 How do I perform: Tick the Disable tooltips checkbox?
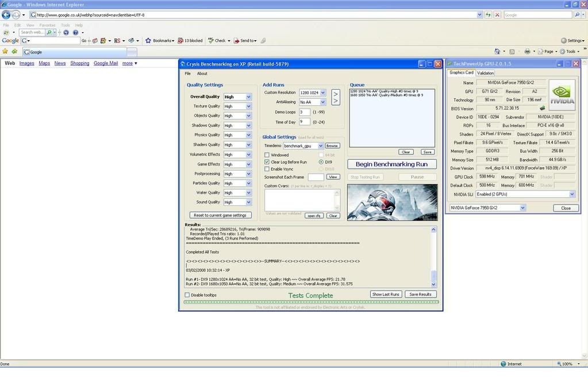tap(187, 295)
